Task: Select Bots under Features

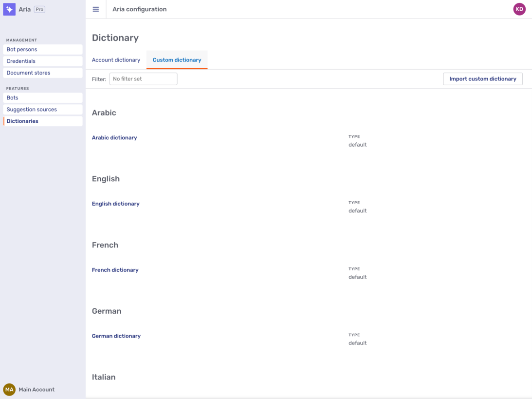Action: 43,98
